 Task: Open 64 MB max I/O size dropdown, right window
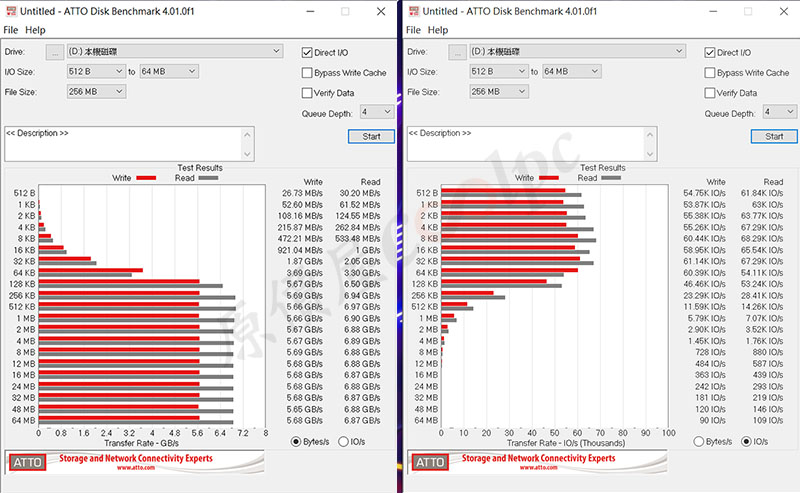click(571, 71)
